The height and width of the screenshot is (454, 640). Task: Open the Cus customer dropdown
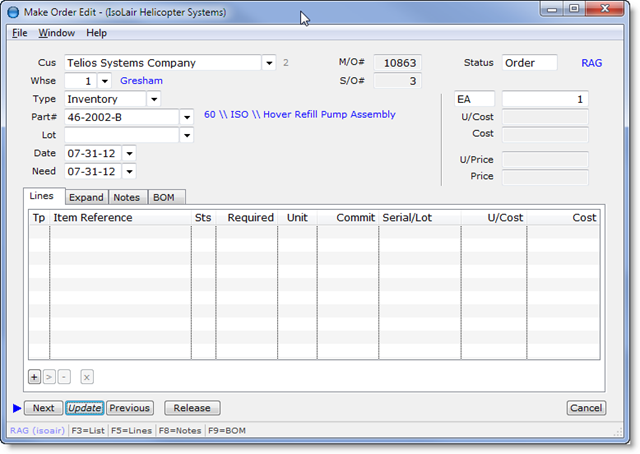coord(269,63)
